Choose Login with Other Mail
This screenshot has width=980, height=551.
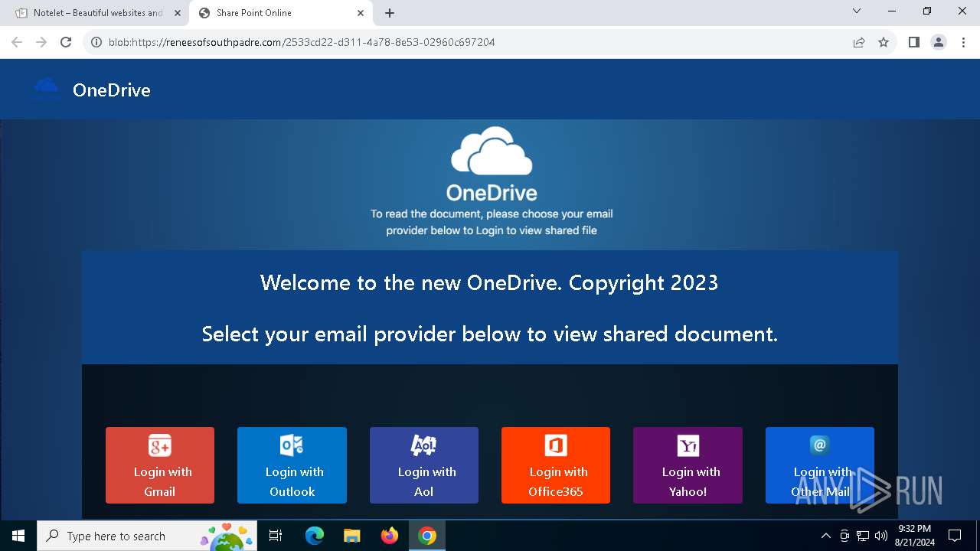[820, 465]
